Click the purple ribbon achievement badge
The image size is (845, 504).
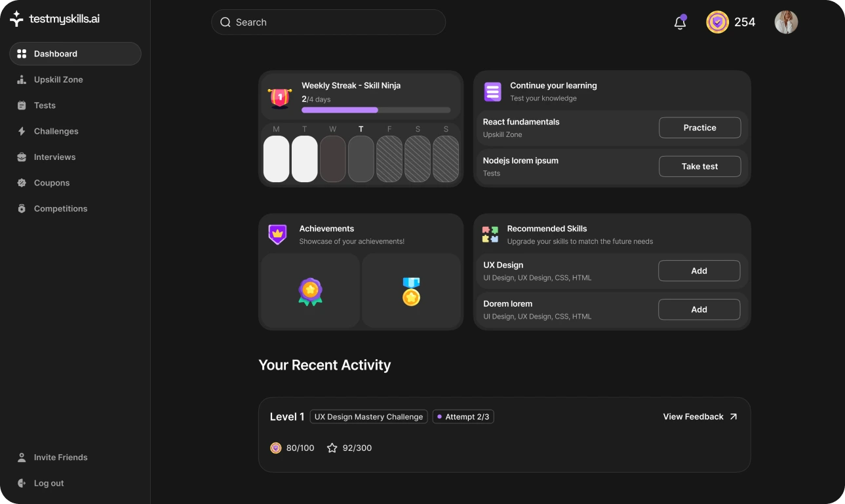pos(310,292)
